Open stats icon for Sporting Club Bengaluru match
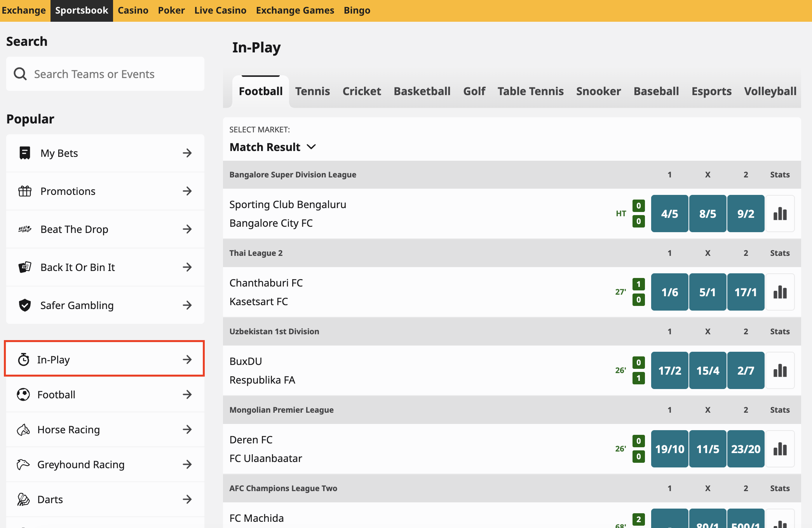The image size is (812, 528). click(780, 214)
